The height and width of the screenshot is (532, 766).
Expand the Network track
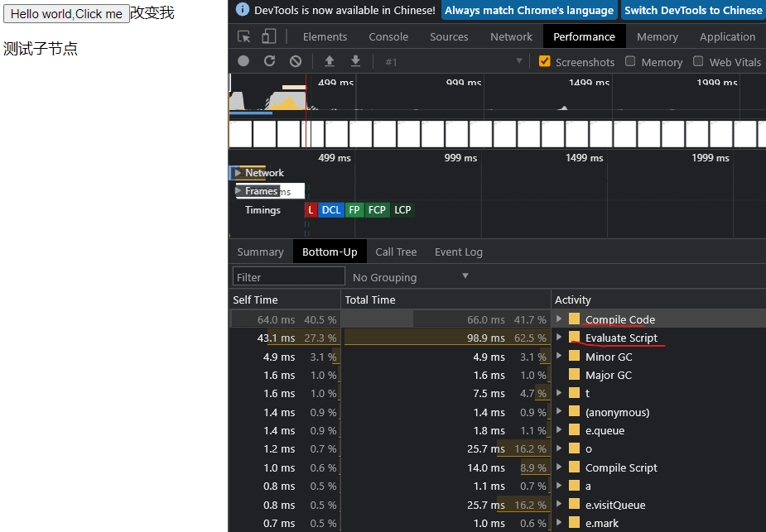click(x=238, y=173)
